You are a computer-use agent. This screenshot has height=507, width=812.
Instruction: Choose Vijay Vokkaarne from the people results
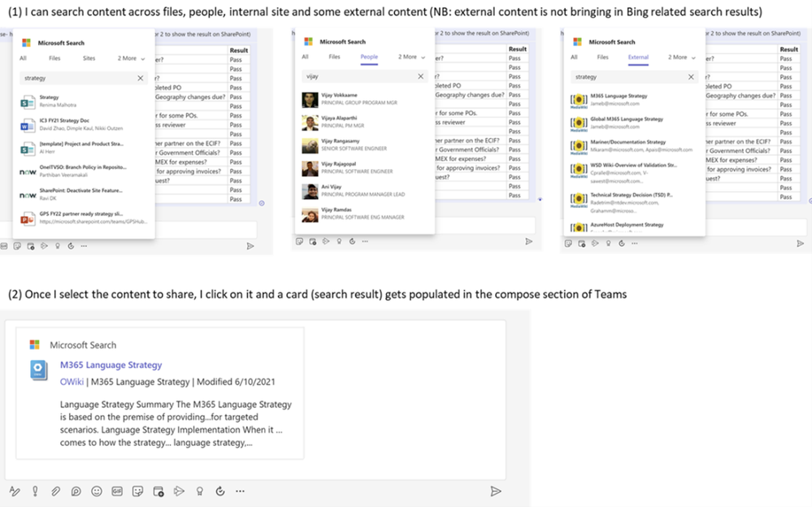pos(365,99)
